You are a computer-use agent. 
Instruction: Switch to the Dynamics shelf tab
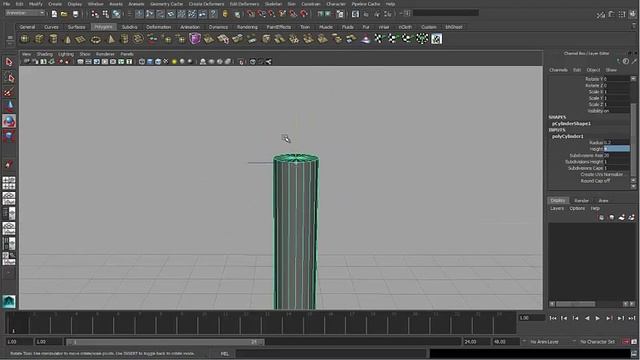(x=218, y=27)
